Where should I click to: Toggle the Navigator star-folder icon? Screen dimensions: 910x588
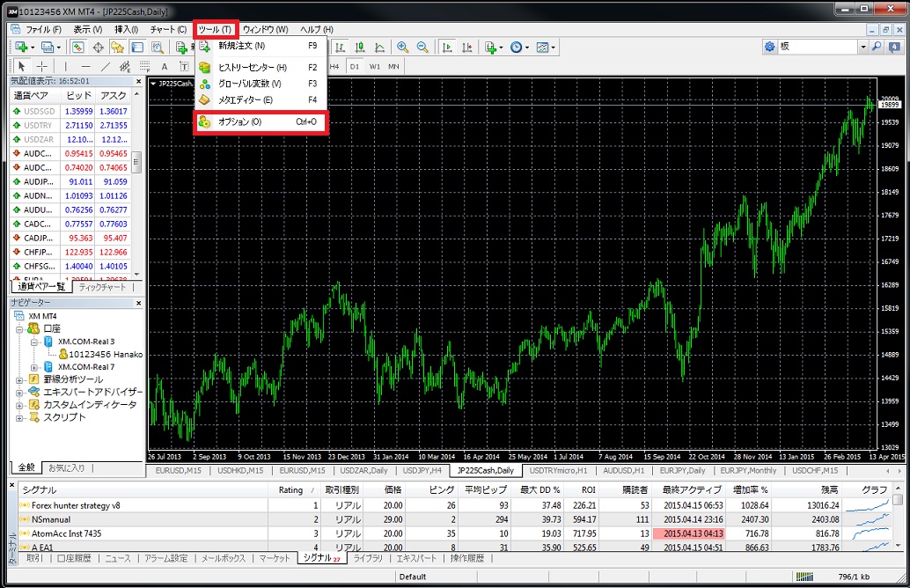click(117, 47)
